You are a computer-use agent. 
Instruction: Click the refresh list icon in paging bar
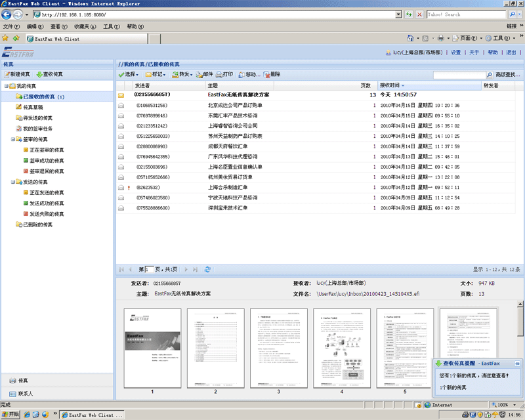coord(207,270)
